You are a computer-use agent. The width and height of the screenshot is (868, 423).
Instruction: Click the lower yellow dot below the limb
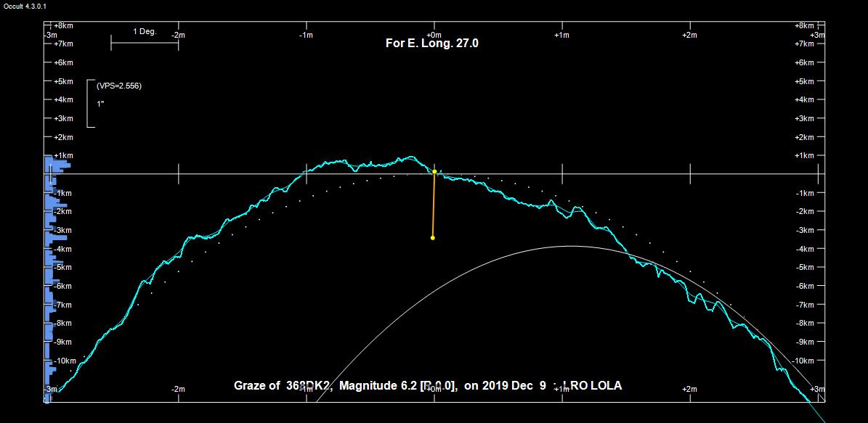(433, 238)
